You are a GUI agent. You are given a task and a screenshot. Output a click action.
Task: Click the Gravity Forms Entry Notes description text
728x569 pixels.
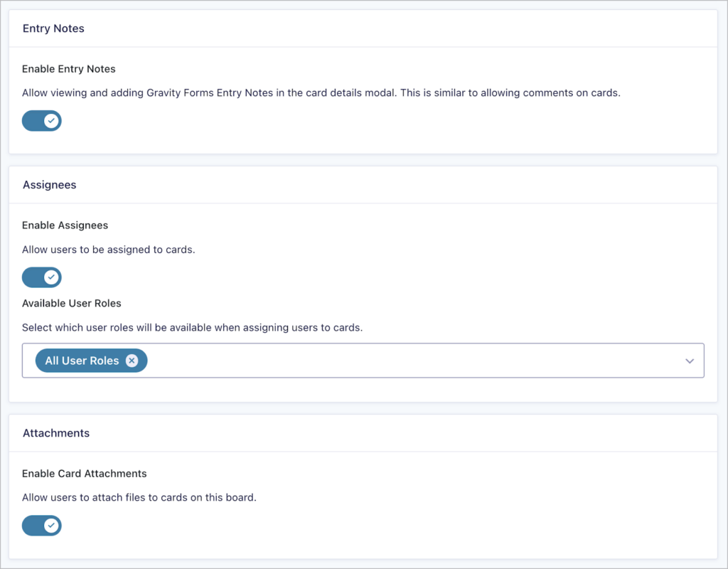pos(321,93)
